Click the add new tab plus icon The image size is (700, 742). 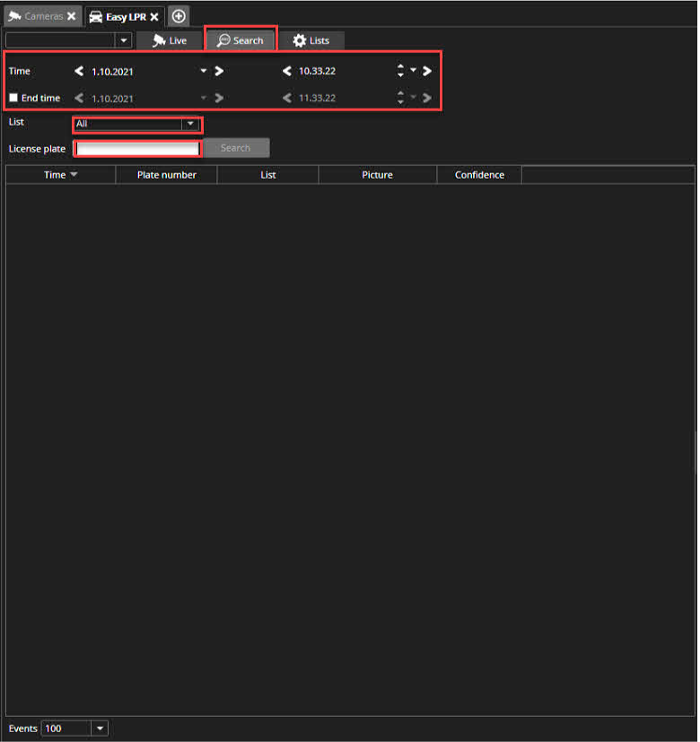(x=179, y=16)
